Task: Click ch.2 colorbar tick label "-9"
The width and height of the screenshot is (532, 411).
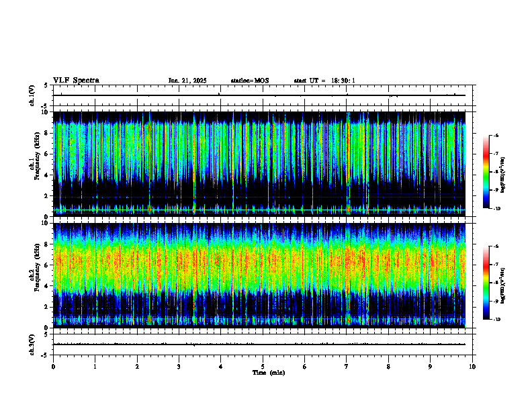Action: (496, 301)
